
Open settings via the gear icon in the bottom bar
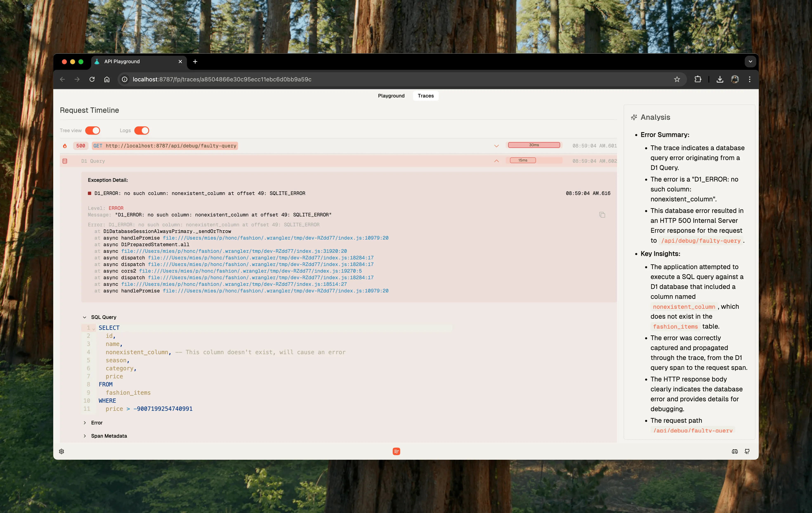tap(61, 451)
